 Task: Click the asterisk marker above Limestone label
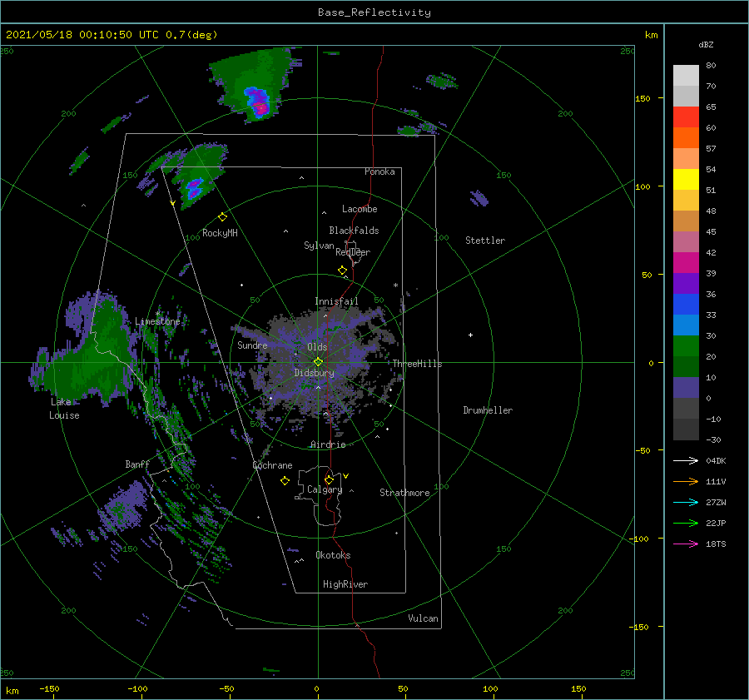157,314
